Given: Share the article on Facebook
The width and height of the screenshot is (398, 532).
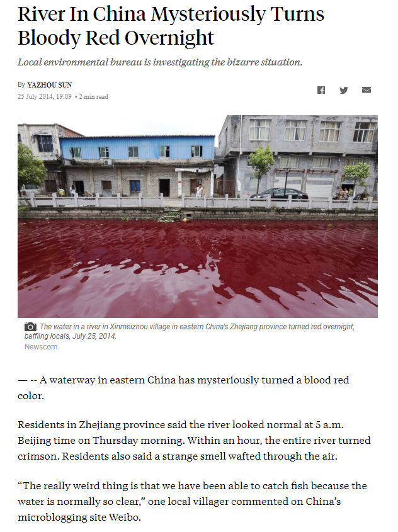Looking at the screenshot, I should 321,90.
